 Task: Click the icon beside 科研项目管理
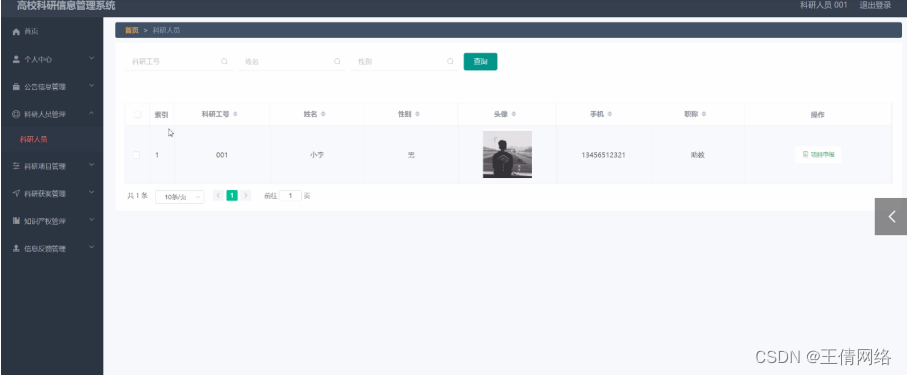[x=16, y=166]
